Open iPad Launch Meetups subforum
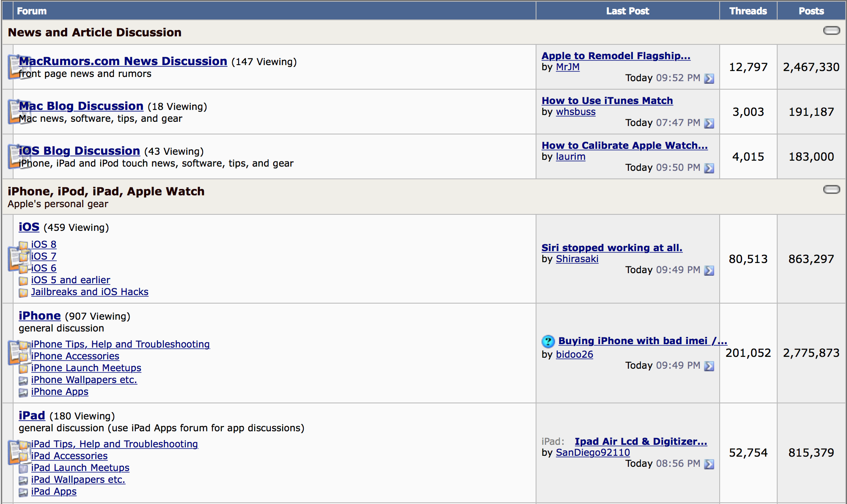 coord(80,468)
